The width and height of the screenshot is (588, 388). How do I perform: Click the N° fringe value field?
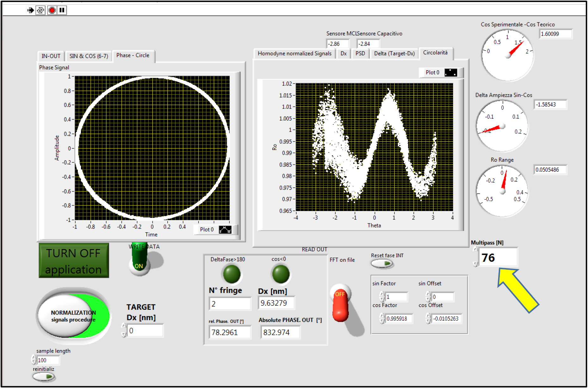pyautogui.click(x=230, y=304)
